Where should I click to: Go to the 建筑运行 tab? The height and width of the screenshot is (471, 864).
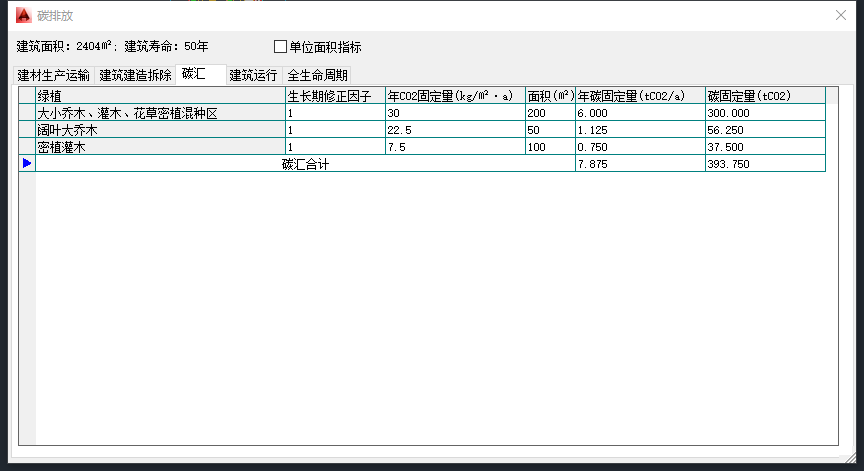point(253,75)
